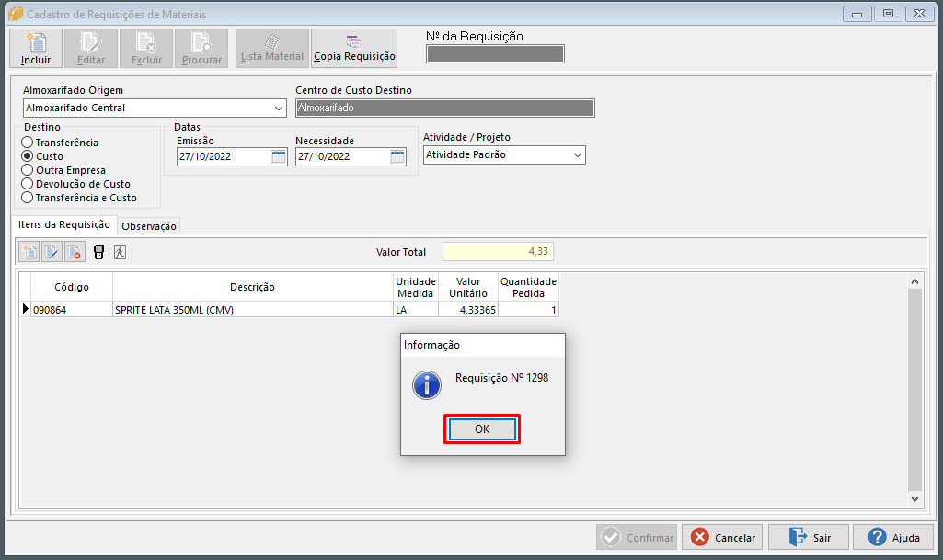Click scrollbar up arrow in items grid

click(914, 281)
